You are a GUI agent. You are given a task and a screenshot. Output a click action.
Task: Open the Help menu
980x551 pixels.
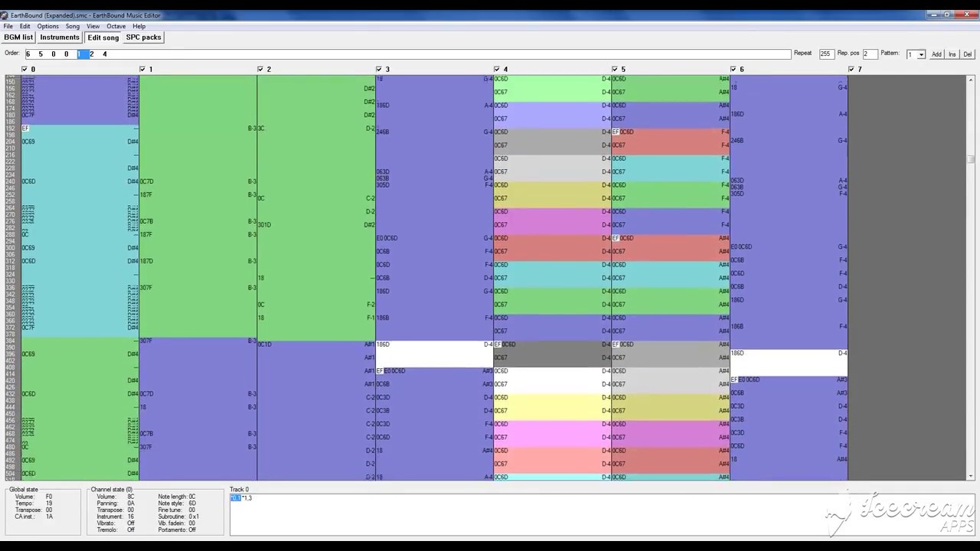coord(139,26)
